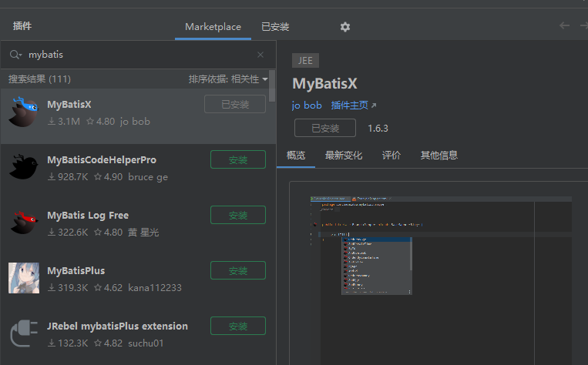
Task: Open the 最新变化 tab
Action: 344,155
